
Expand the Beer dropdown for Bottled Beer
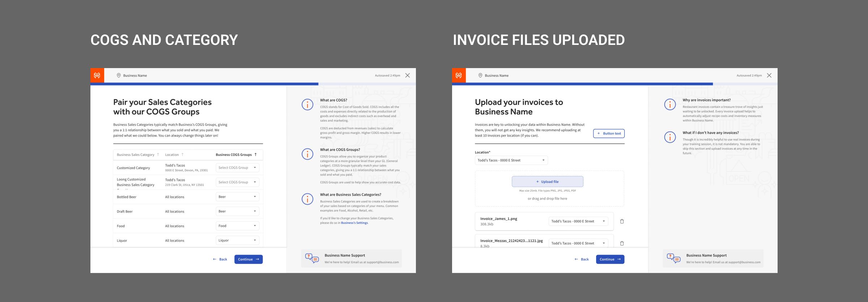237,197
